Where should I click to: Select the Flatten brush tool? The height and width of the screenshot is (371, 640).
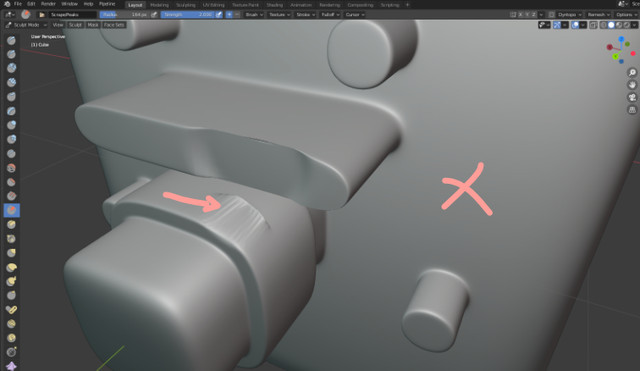(x=11, y=182)
